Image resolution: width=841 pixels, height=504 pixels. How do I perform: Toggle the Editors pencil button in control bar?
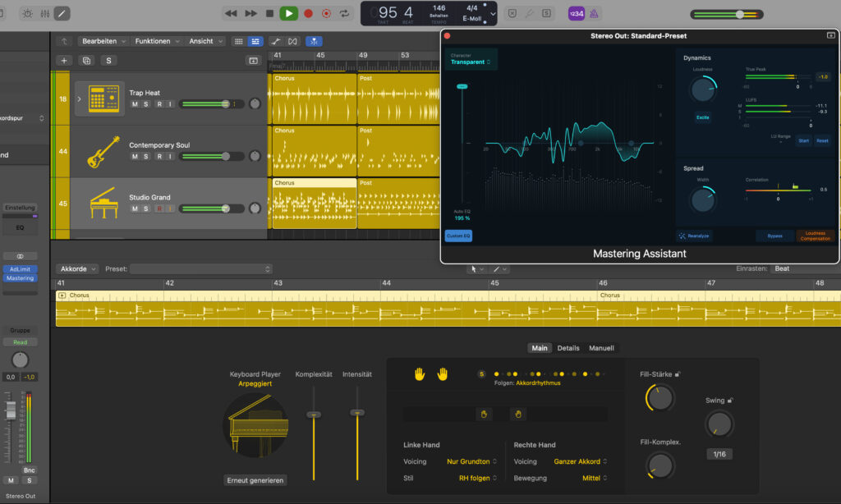pyautogui.click(x=62, y=13)
